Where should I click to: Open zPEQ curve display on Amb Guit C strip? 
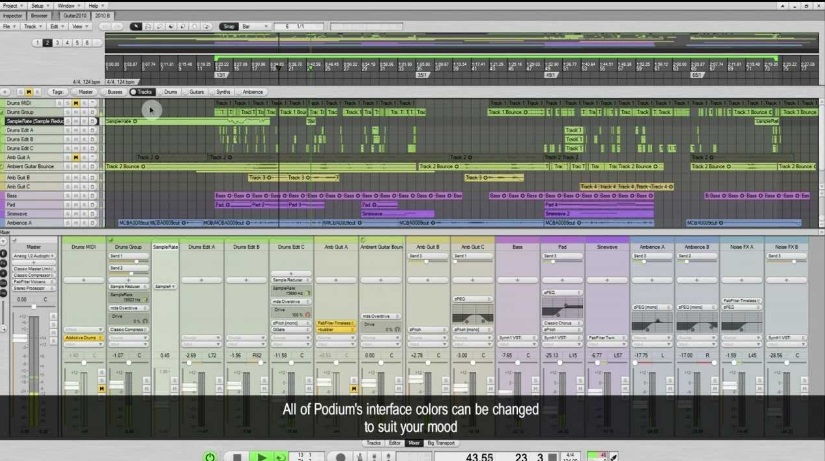tap(472, 314)
